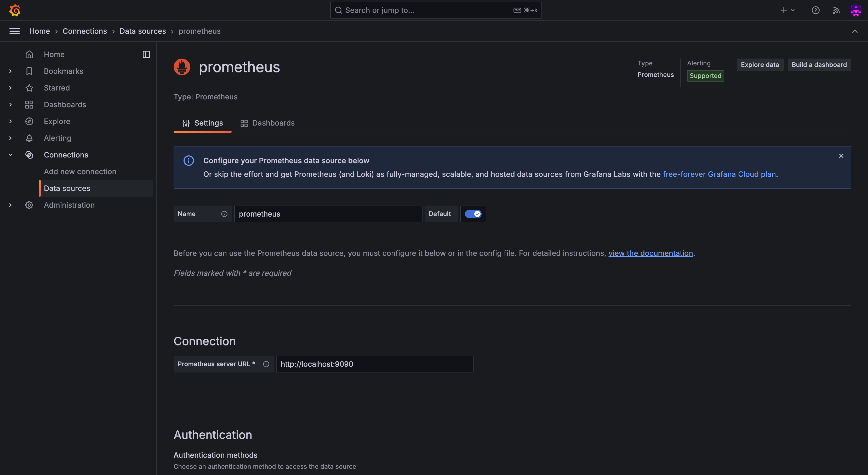Click the Name field info icon
This screenshot has width=868, height=475.
(x=224, y=214)
